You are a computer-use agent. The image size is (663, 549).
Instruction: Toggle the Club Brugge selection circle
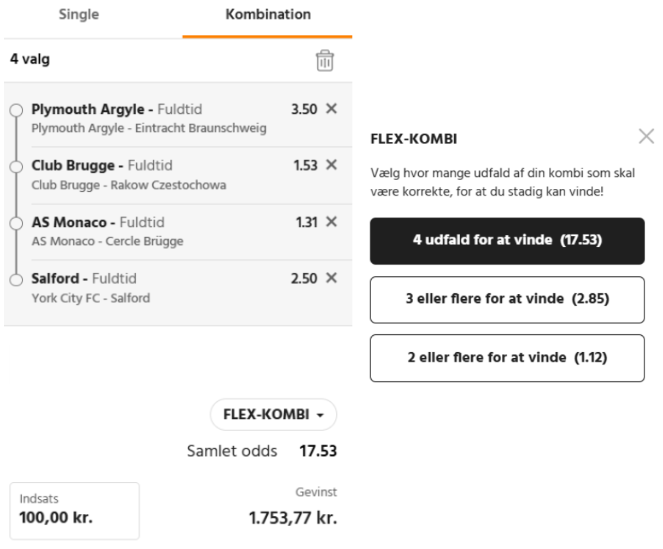pyautogui.click(x=16, y=166)
